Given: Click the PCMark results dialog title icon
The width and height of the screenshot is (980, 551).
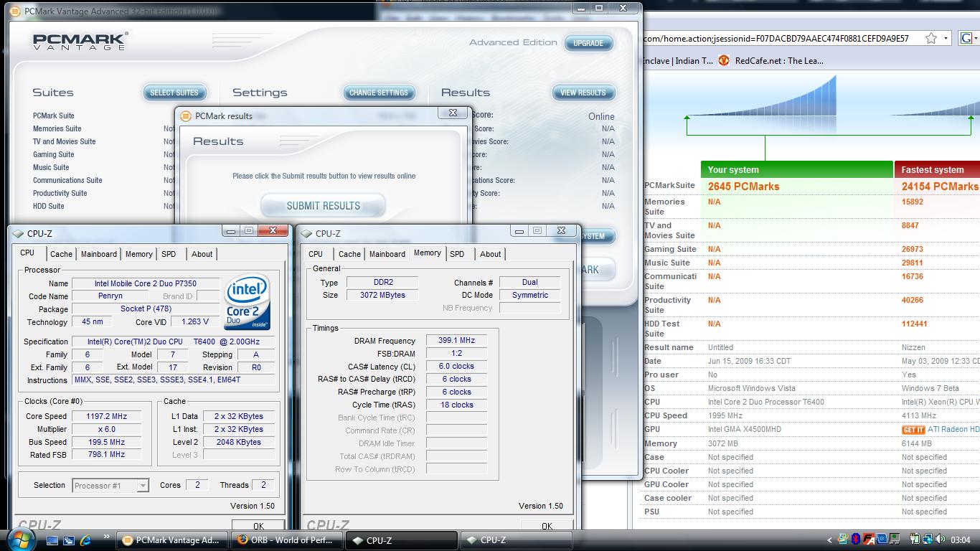Looking at the screenshot, I should click(186, 116).
